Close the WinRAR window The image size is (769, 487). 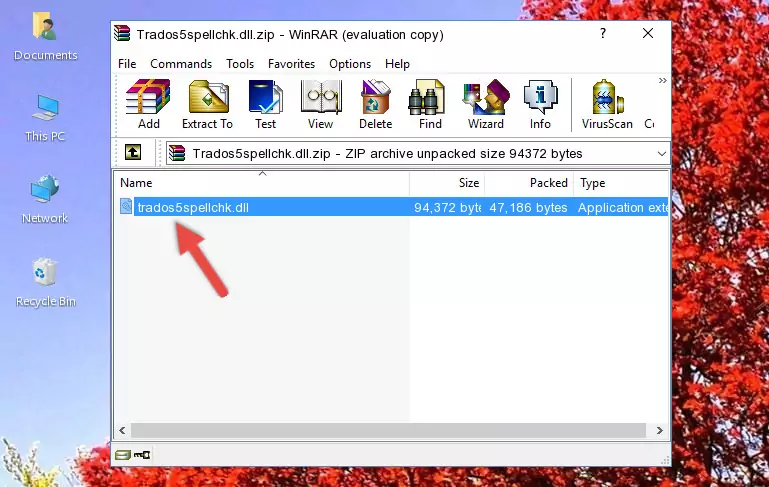tap(648, 33)
